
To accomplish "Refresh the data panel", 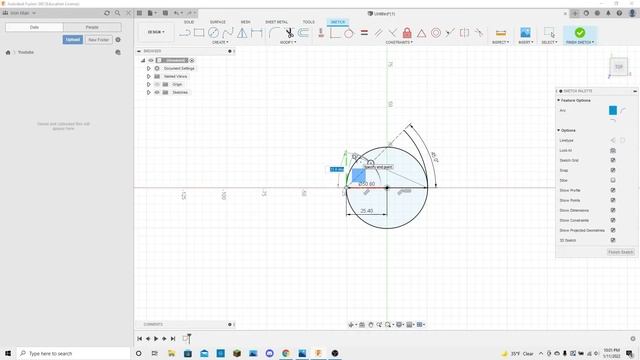I will (107, 13).
